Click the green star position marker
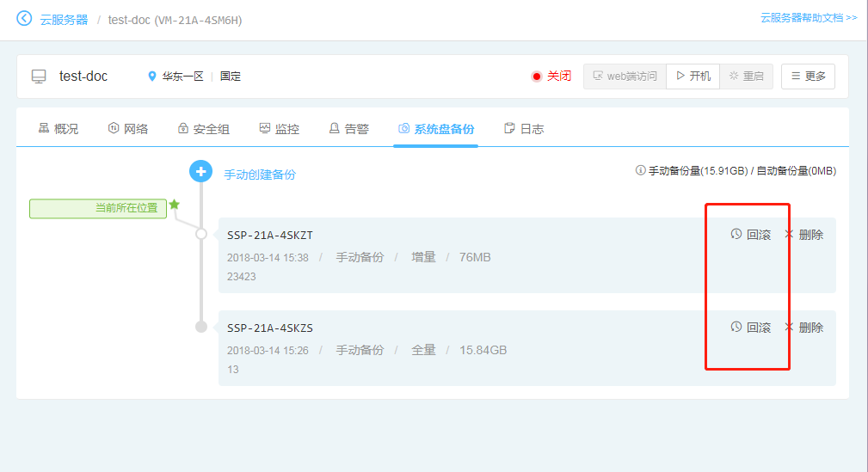Image resolution: width=868 pixels, height=472 pixels. point(175,205)
